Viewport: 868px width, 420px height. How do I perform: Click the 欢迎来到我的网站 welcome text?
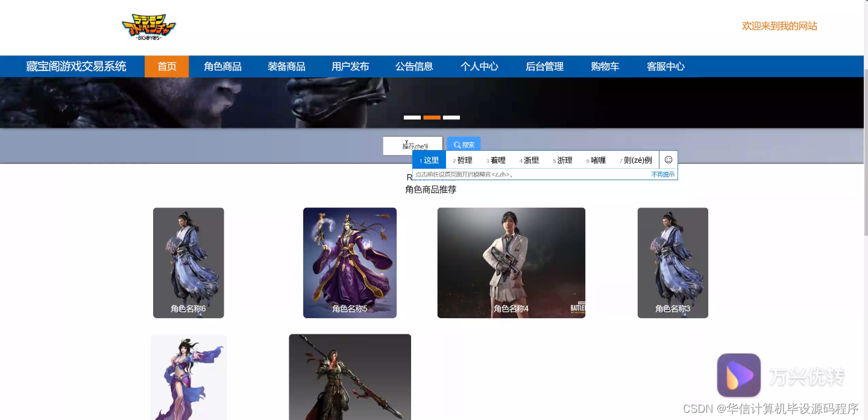pos(779,26)
